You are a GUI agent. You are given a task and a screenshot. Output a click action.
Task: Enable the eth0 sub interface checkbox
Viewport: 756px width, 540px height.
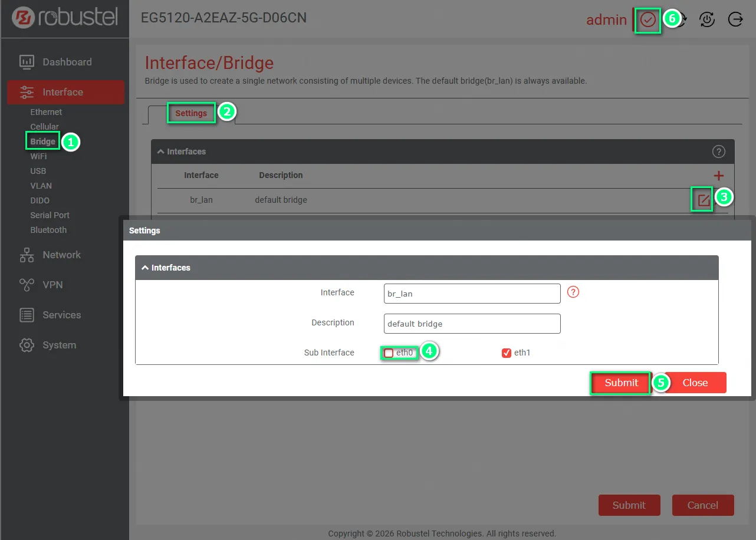(389, 353)
